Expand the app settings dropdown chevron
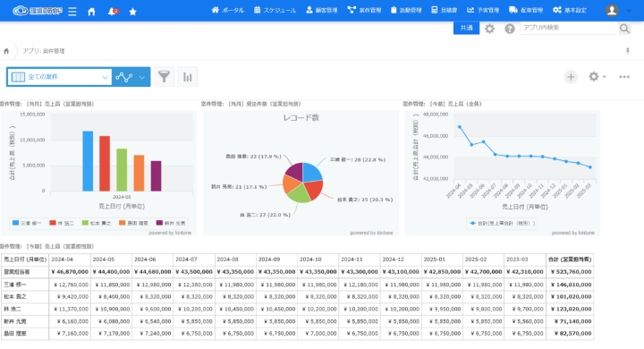This screenshot has height=349, width=644. (x=604, y=76)
